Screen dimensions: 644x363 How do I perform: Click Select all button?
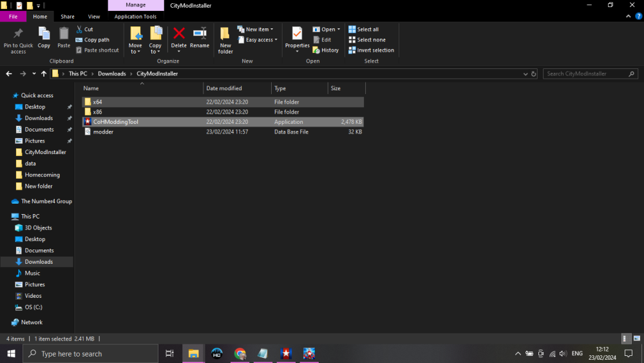coord(364,29)
